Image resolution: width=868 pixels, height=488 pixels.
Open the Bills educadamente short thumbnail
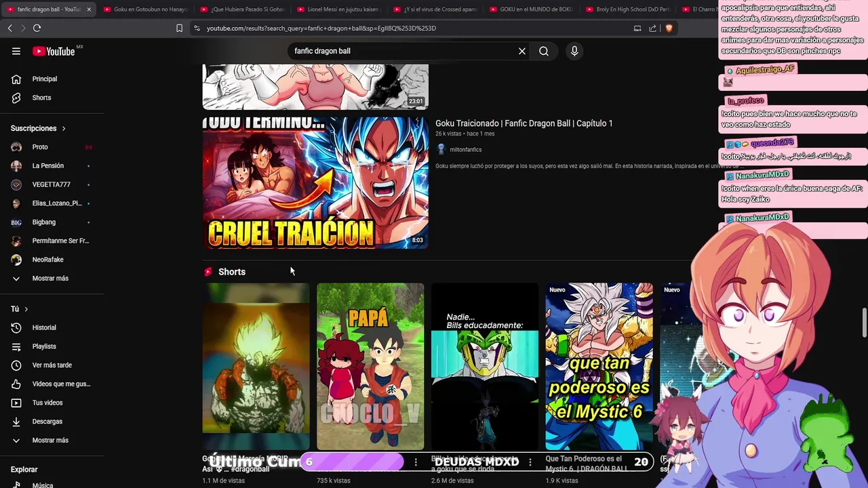coord(485,367)
